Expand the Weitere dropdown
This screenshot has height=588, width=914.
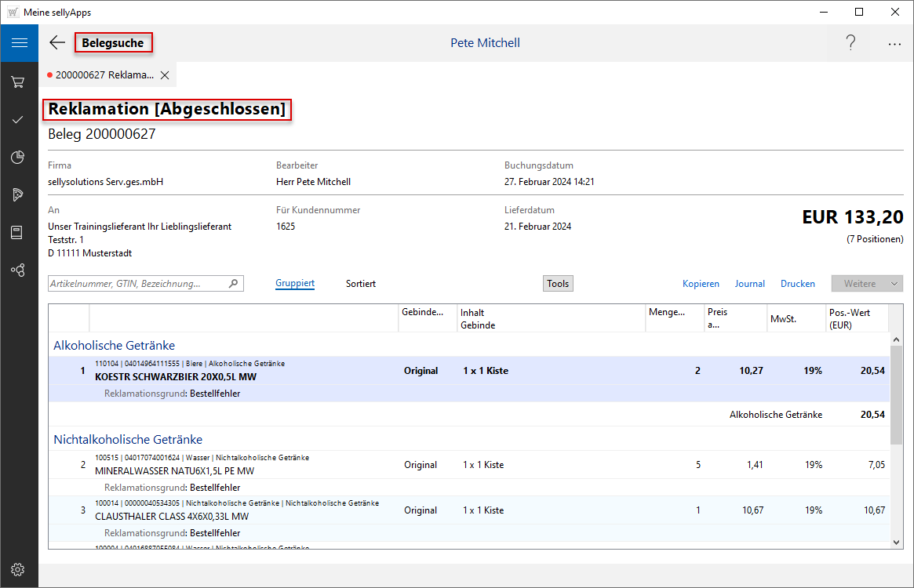point(894,283)
